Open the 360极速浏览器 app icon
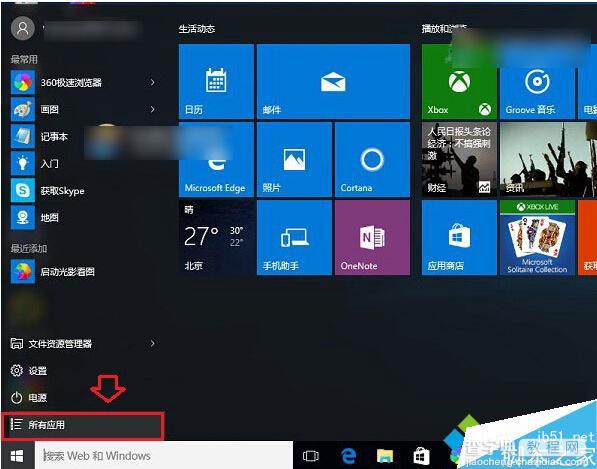597x469 pixels. point(23,82)
